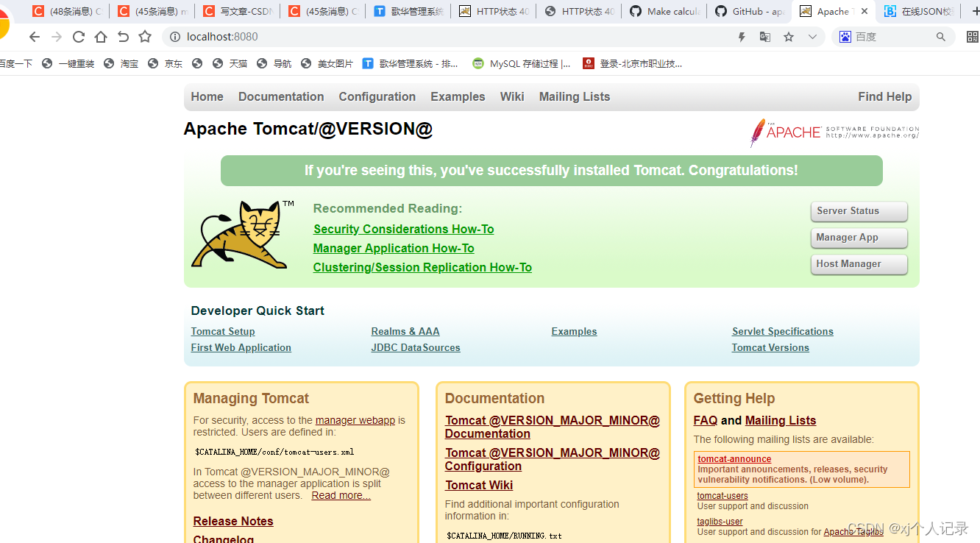Click Find Help in navigation bar
The height and width of the screenshot is (543, 980).
(884, 96)
